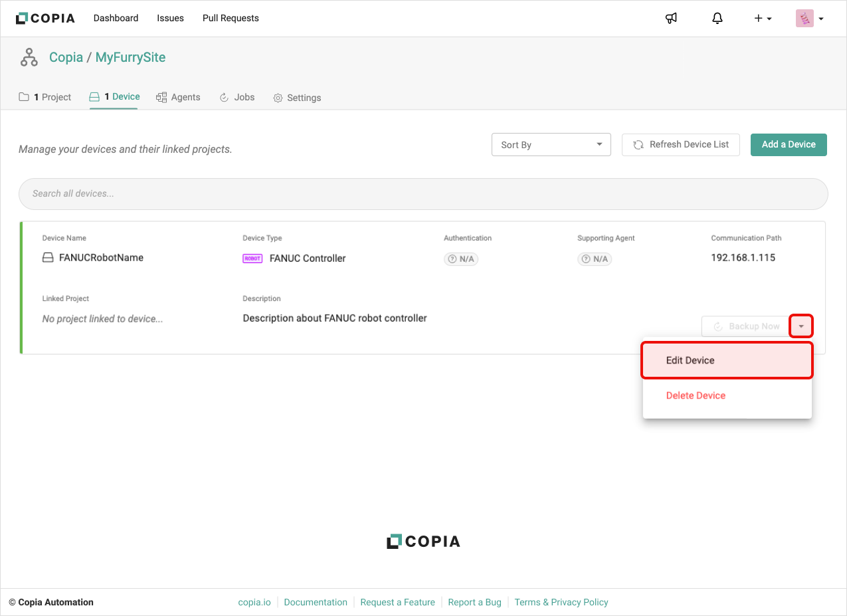Screen dimensions: 847x616
Task: Click the Supporting Agent N/A badge
Action: tap(595, 259)
